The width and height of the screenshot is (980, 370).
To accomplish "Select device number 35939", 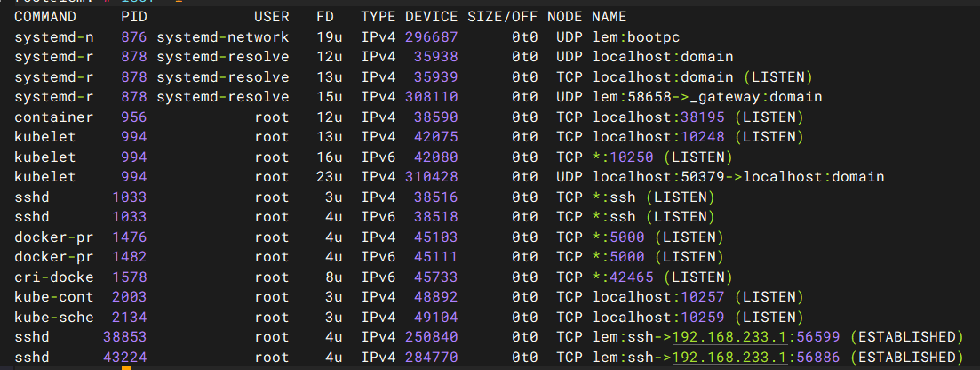I will pos(435,77).
